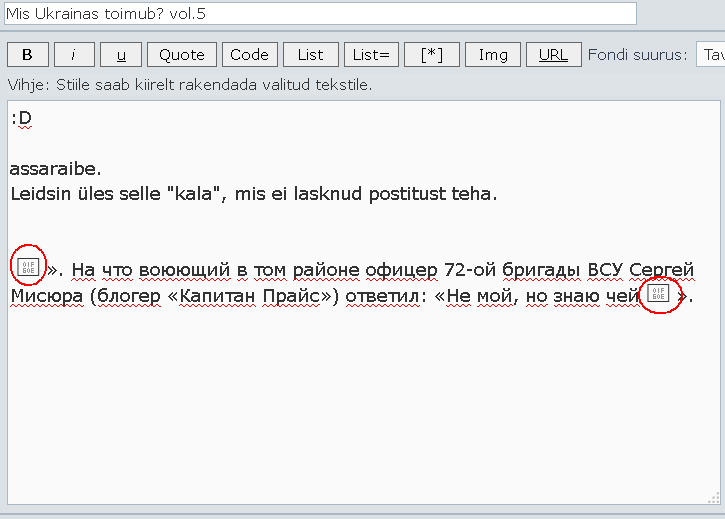
Task: Click the underline u button
Action: click(x=121, y=55)
